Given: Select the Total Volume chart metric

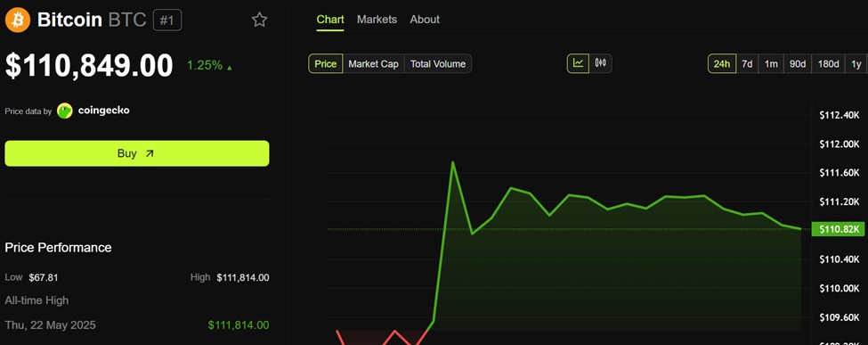Looking at the screenshot, I should pyautogui.click(x=438, y=64).
